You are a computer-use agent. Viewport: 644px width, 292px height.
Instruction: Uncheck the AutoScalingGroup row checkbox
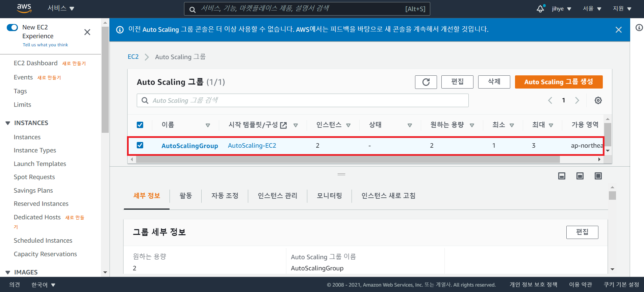click(x=140, y=145)
